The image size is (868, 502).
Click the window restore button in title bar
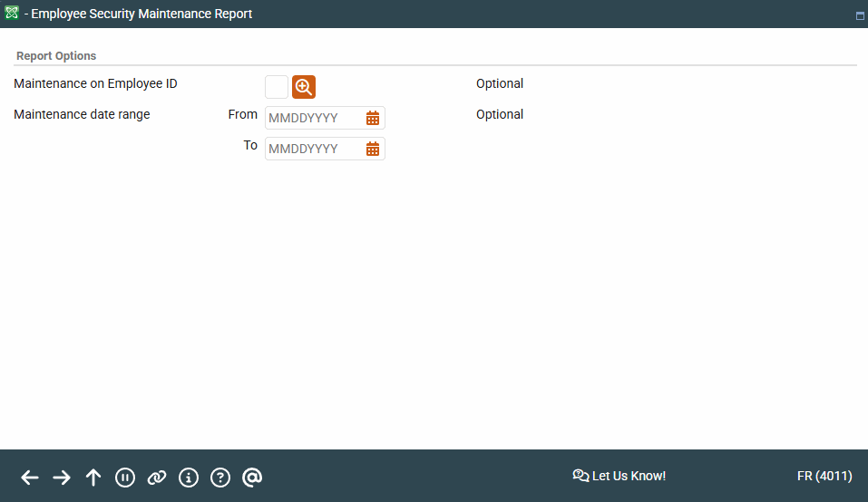(859, 15)
